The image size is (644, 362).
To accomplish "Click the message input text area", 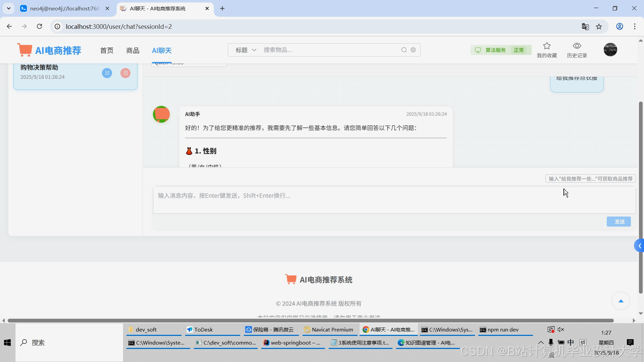I will click(394, 200).
